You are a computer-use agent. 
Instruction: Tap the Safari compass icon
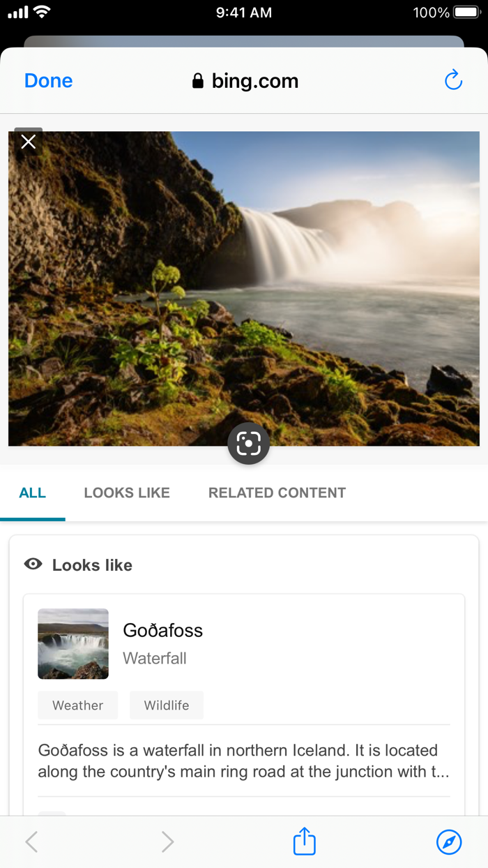point(450,841)
